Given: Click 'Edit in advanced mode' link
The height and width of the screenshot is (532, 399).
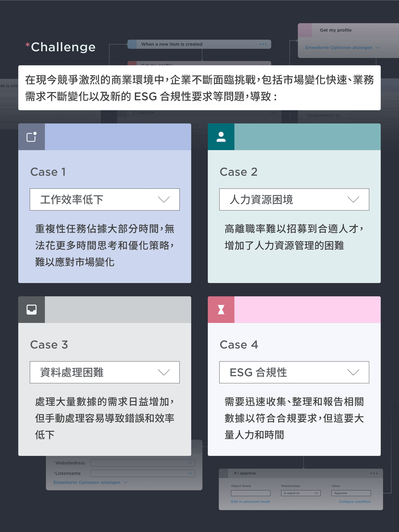Looking at the screenshot, I should click(x=251, y=501).
